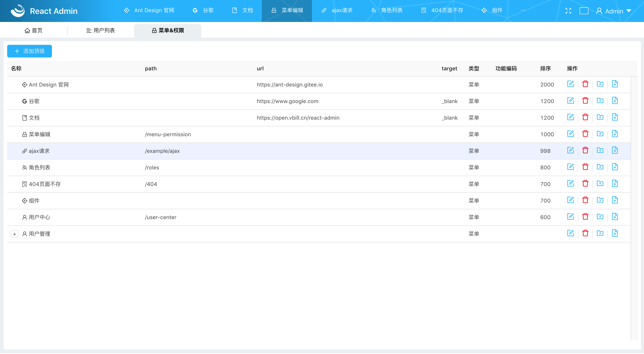The width and height of the screenshot is (644, 354).
Task: Click the https://open.vbill.cn/react-admin url cell
Action: 298,118
